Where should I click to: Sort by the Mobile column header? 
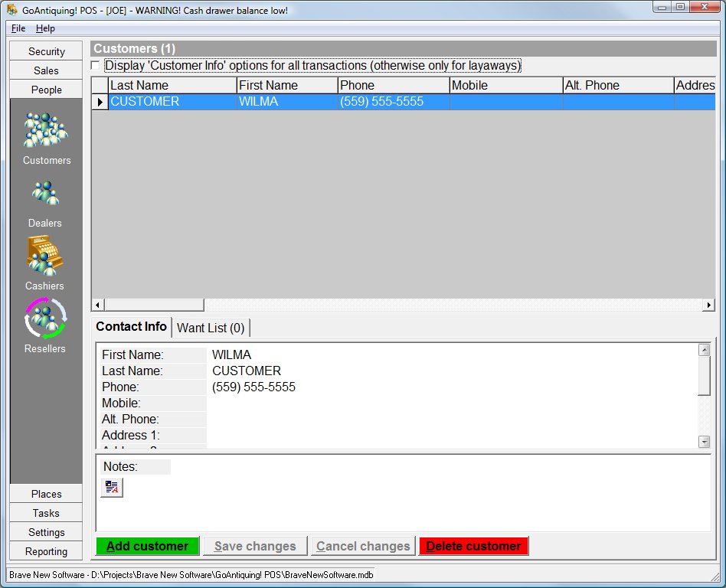[506, 85]
